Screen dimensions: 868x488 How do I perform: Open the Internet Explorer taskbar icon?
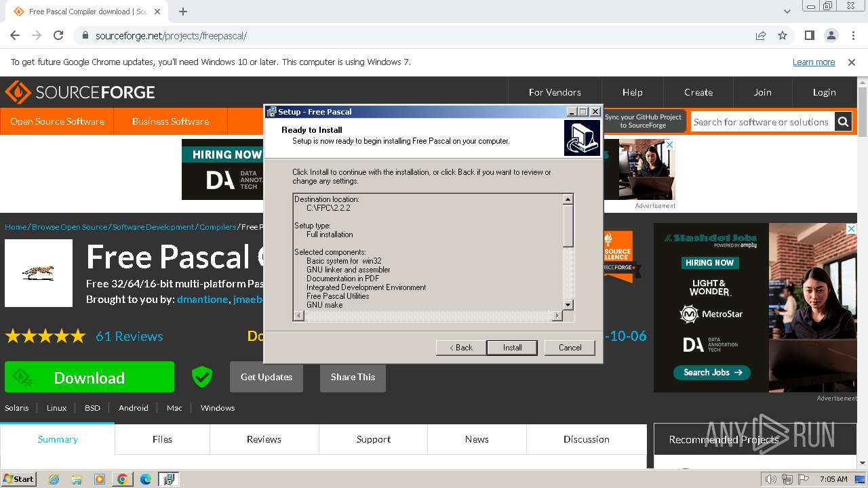tap(54, 479)
